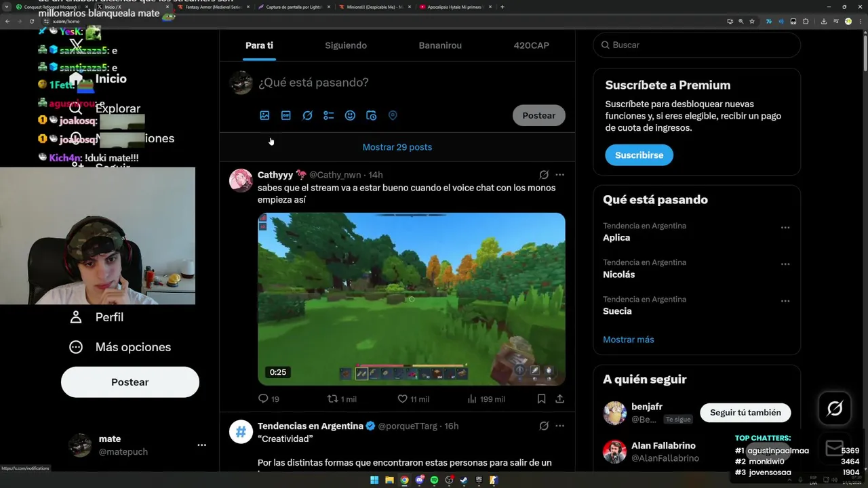
Task: Open the Perfil sidebar icon
Action: click(x=76, y=317)
